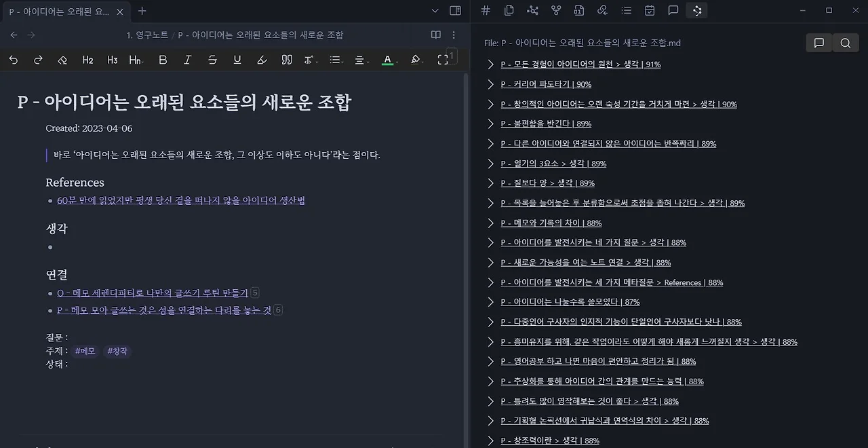Navigate back with the left arrow
The image size is (868, 448).
tap(14, 35)
